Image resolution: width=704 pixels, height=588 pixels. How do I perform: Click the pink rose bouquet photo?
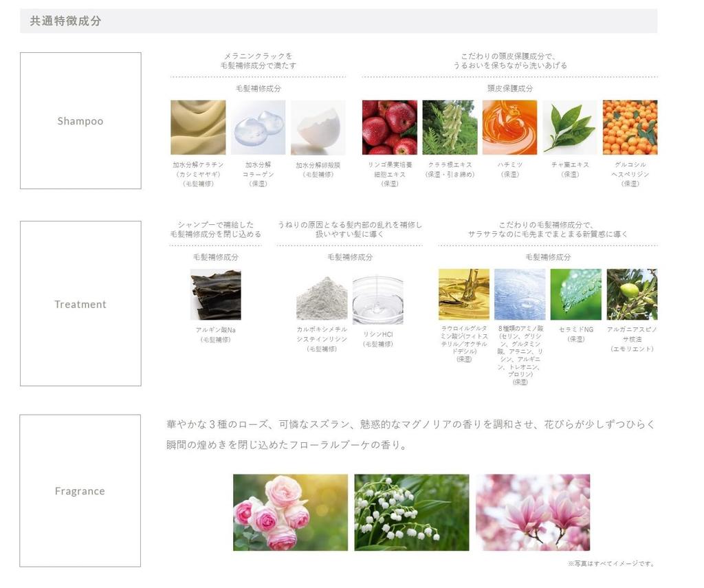[289, 512]
